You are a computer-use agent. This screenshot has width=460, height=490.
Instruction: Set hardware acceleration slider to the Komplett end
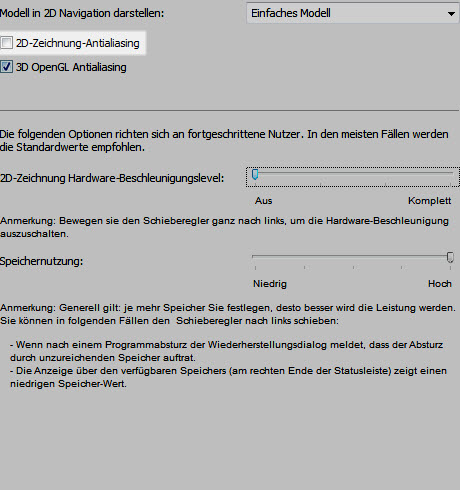coord(450,173)
